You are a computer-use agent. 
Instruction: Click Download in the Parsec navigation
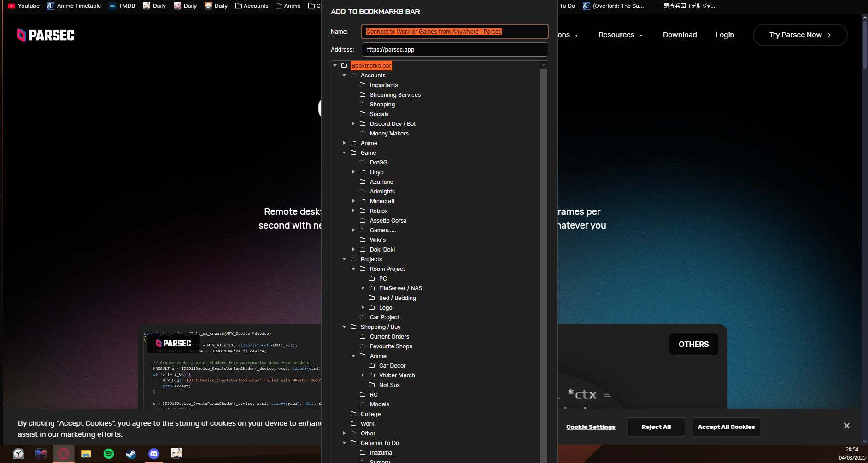coord(680,35)
